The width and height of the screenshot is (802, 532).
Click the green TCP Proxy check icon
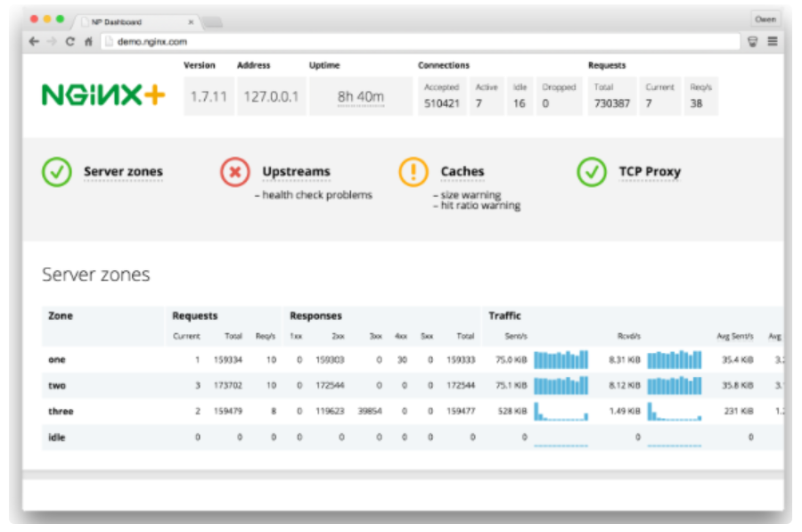pyautogui.click(x=592, y=172)
